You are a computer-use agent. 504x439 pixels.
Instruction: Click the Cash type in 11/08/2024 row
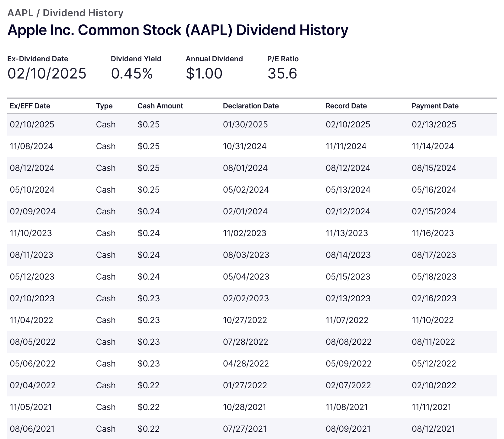coord(106,146)
